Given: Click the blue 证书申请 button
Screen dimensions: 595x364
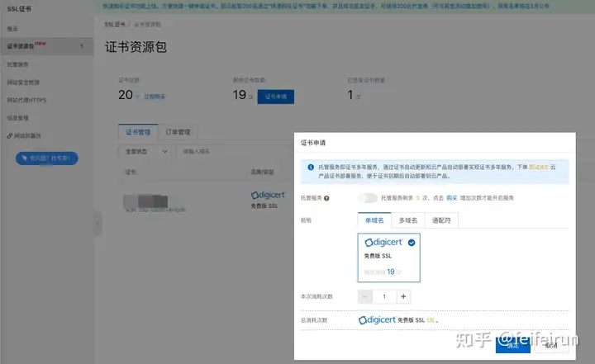Looking at the screenshot, I should (x=275, y=97).
